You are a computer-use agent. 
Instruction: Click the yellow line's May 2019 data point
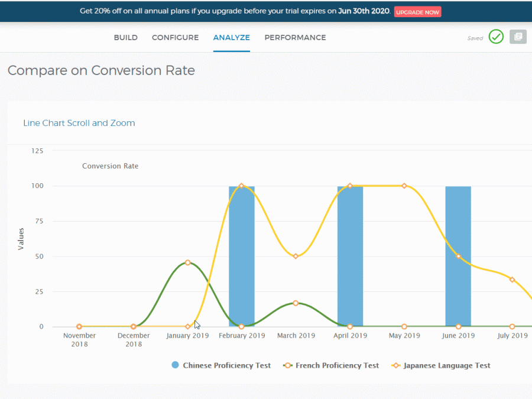404,186
